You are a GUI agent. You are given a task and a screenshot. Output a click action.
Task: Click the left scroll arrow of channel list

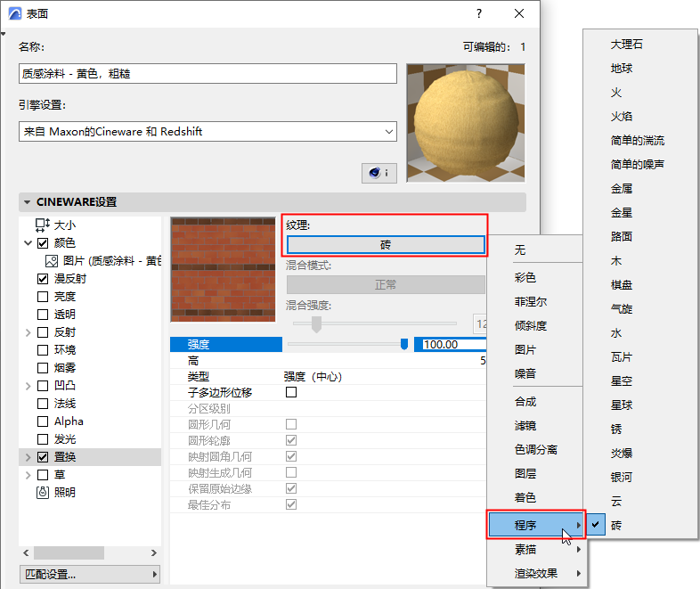point(26,552)
